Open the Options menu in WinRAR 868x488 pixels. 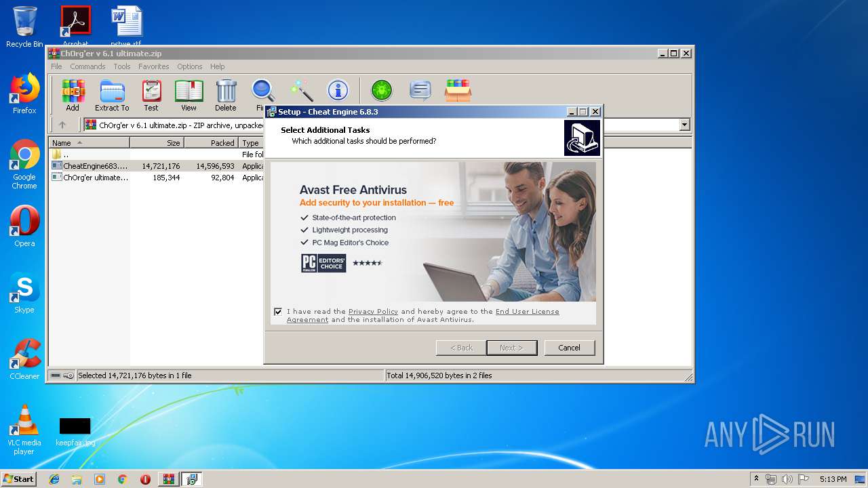click(x=190, y=66)
